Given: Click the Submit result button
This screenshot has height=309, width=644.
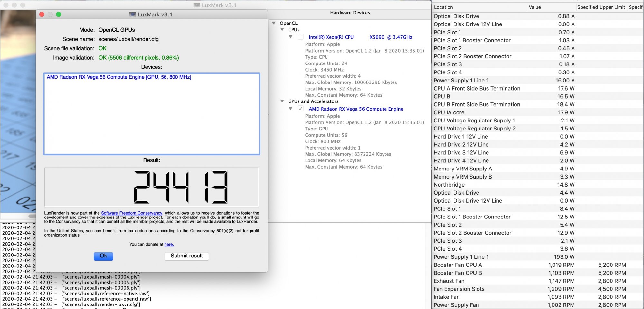Looking at the screenshot, I should pyautogui.click(x=186, y=256).
